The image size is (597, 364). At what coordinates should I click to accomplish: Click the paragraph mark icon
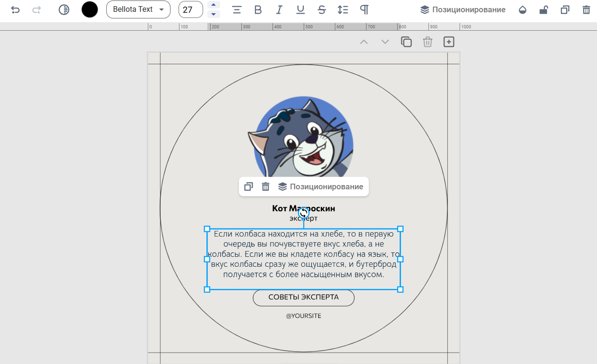tap(364, 9)
